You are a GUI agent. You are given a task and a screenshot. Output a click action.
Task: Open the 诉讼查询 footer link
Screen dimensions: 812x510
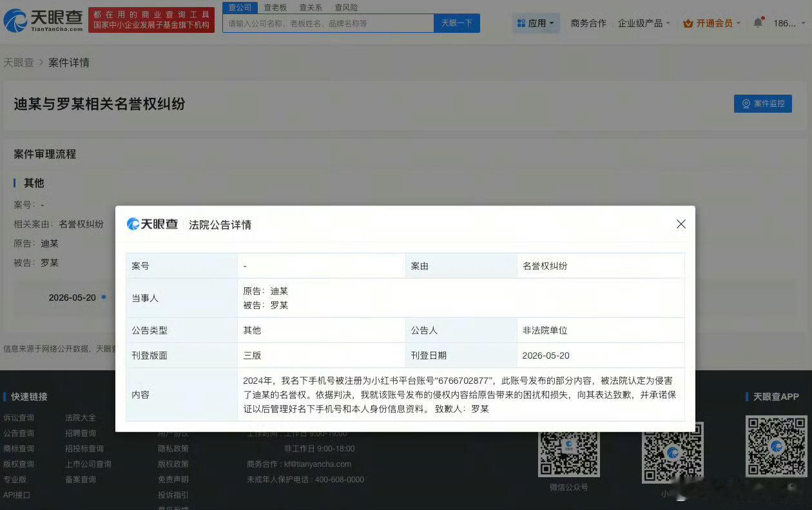(x=19, y=418)
